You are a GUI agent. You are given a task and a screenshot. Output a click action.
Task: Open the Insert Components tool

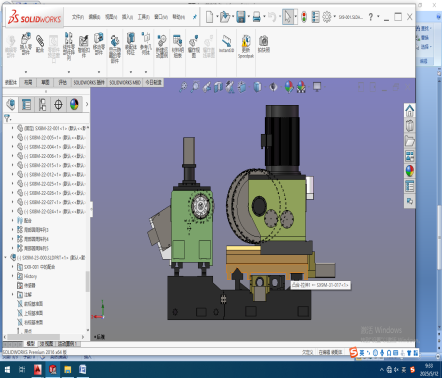tap(26, 44)
